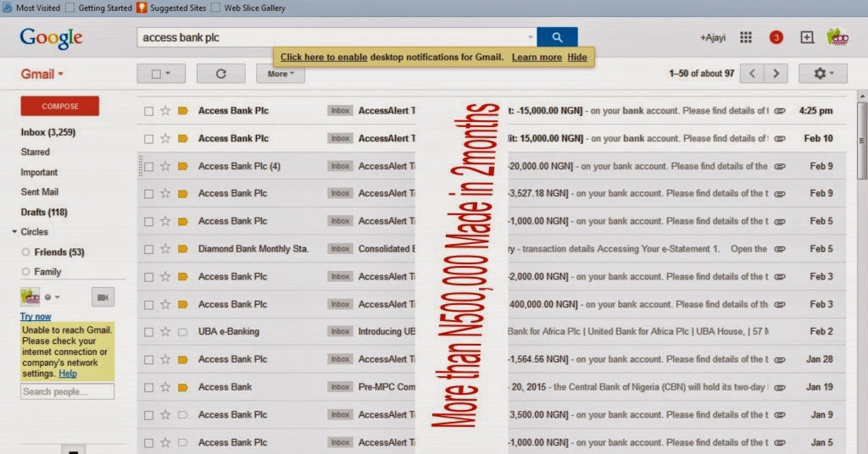Toggle importance marker on 4:25 pm email
The height and width of the screenshot is (454, 868).
[x=183, y=111]
